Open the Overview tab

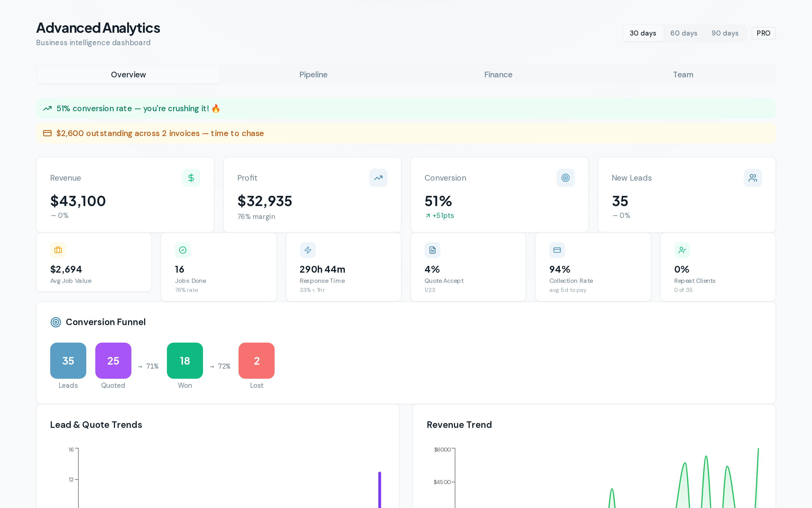[129, 75]
